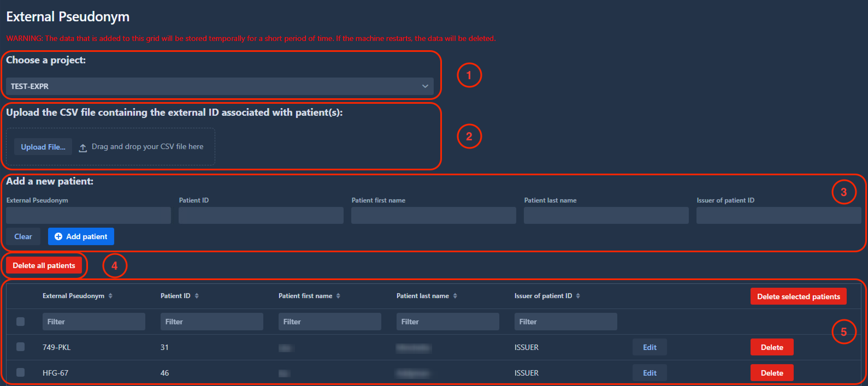
Task: Check the checkbox for row HFG-67
Action: (20, 372)
